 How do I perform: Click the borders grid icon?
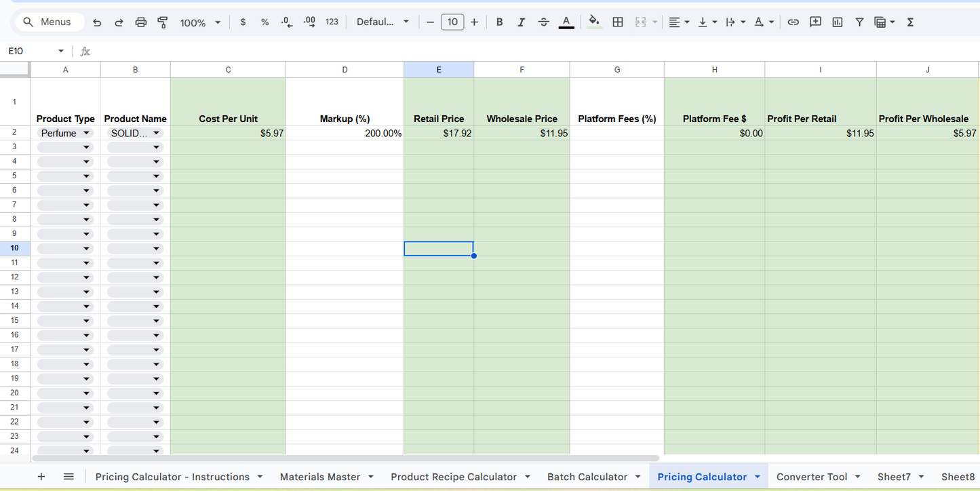coord(618,22)
